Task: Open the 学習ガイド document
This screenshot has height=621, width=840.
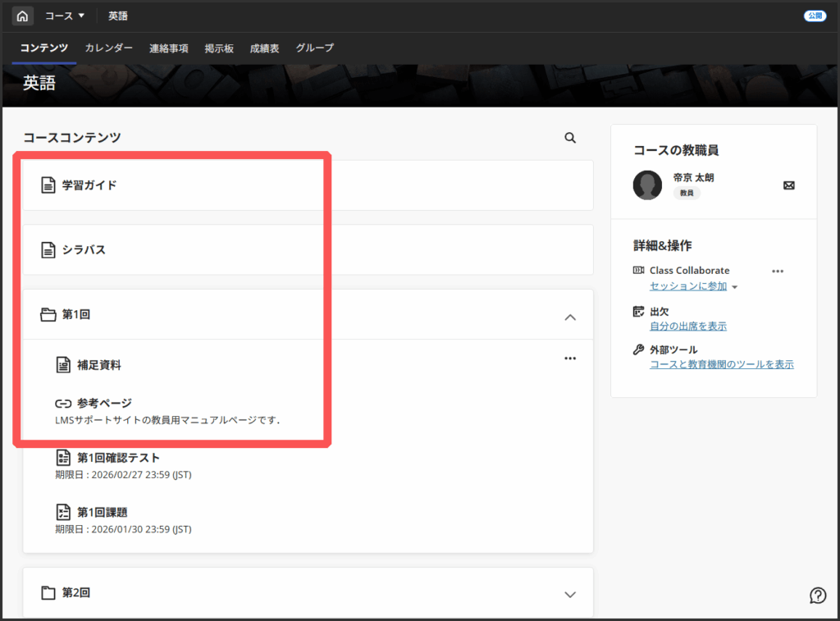Action: pyautogui.click(x=89, y=185)
